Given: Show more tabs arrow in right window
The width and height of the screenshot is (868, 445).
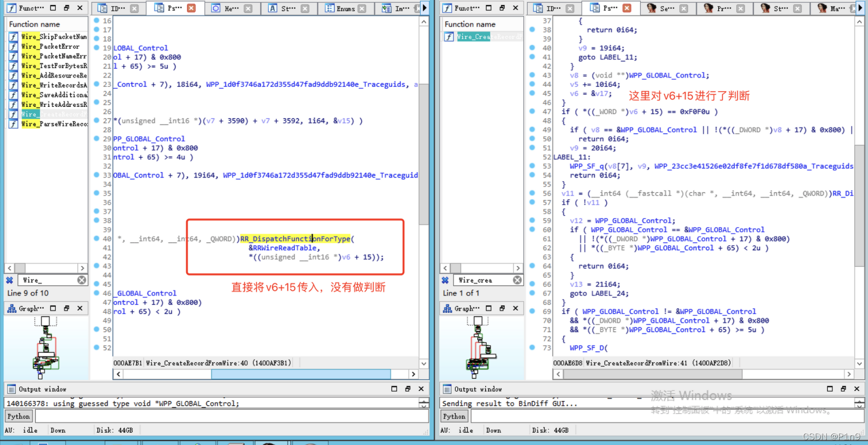Looking at the screenshot, I should click(860, 8).
